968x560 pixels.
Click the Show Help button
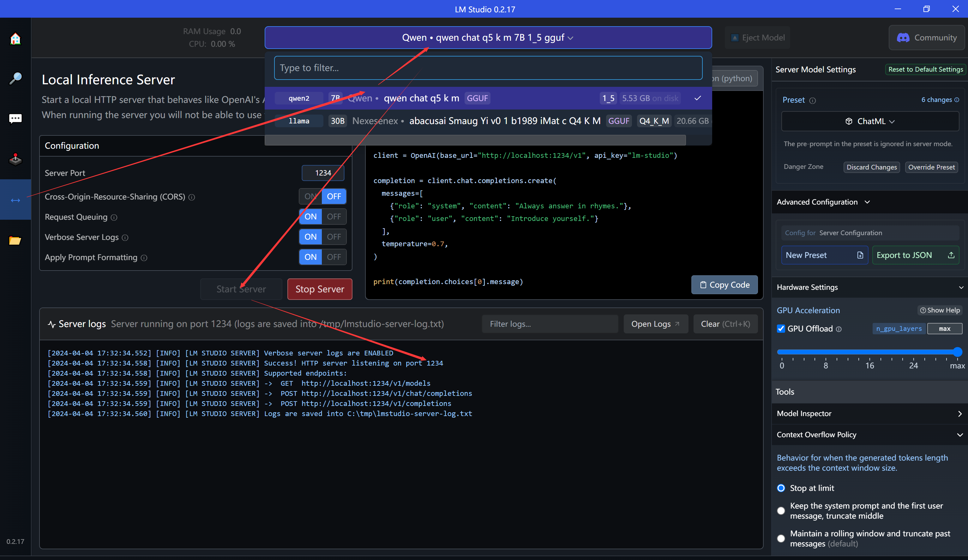(x=940, y=310)
